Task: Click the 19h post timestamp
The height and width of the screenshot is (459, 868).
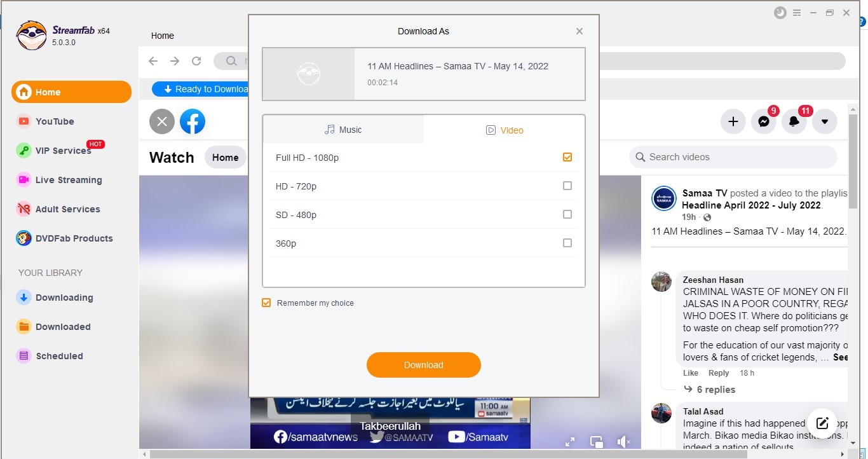Action: tap(688, 217)
